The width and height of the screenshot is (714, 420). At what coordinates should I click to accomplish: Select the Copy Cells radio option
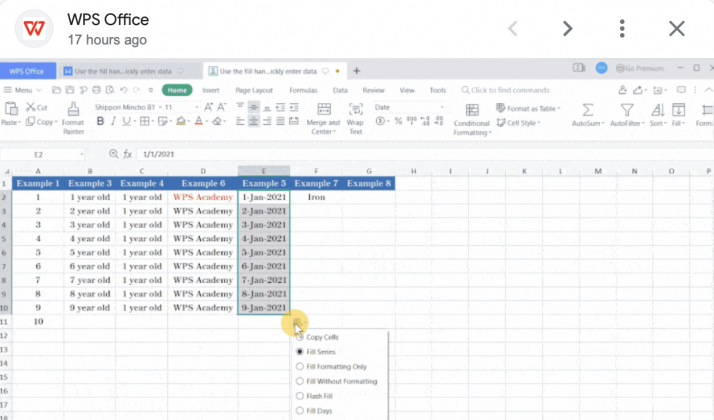tap(300, 337)
